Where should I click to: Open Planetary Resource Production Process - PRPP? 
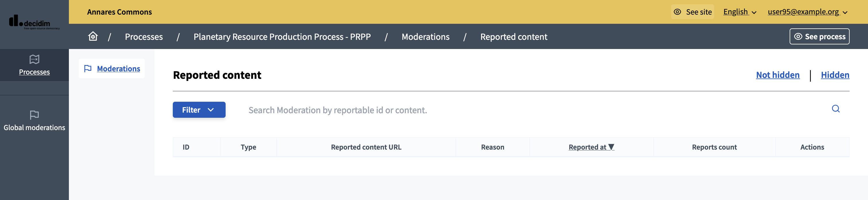[282, 37]
